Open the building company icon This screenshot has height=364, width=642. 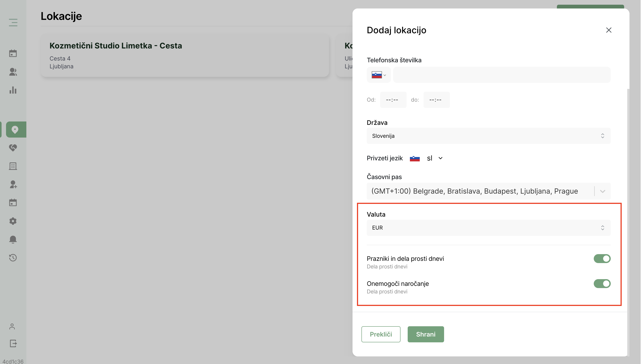13,166
